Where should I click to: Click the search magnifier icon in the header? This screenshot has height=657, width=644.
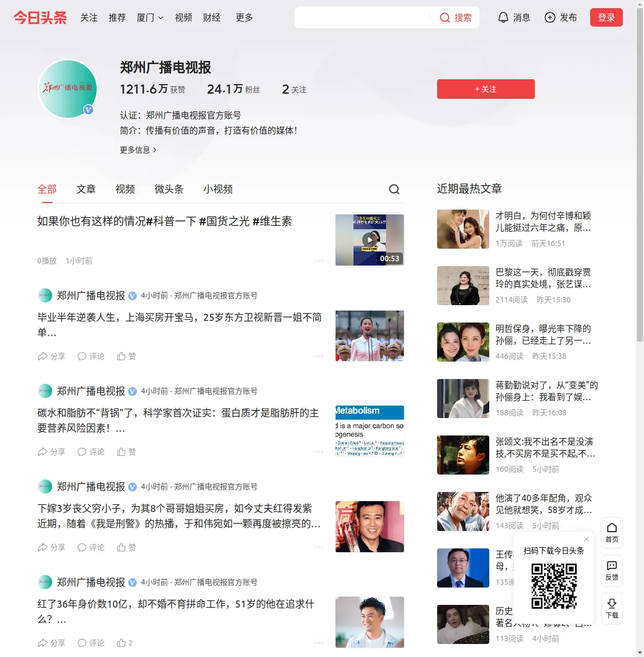tap(445, 17)
